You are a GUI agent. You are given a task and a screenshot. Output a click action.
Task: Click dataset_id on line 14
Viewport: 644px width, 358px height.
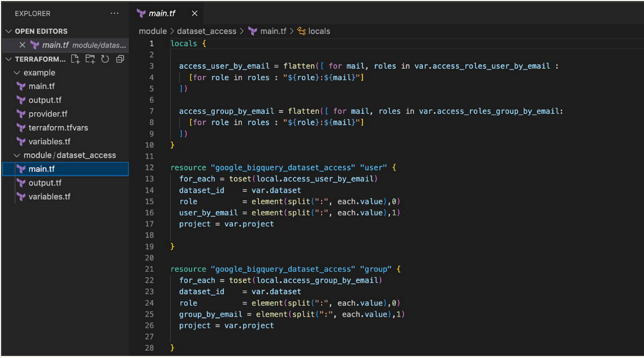[x=202, y=190]
